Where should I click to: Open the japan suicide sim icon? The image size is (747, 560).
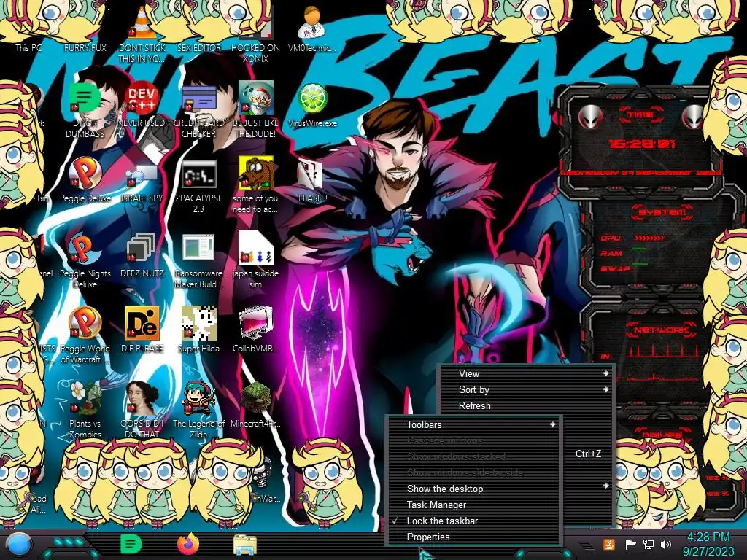point(255,260)
